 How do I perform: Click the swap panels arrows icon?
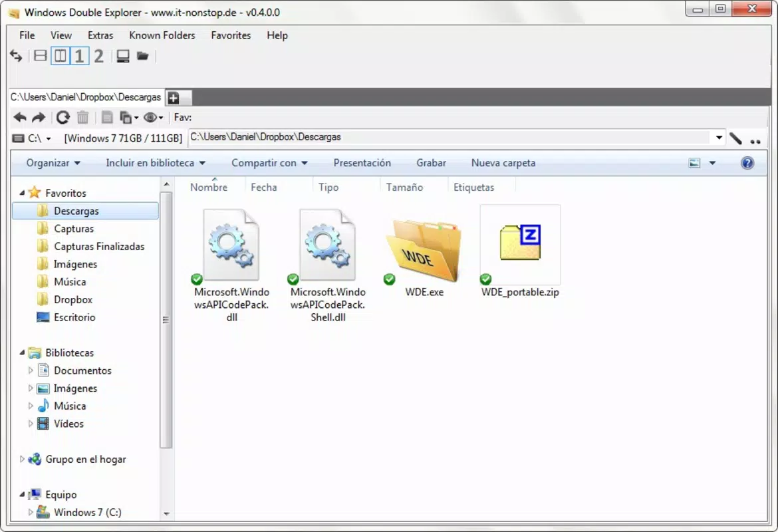pos(16,56)
